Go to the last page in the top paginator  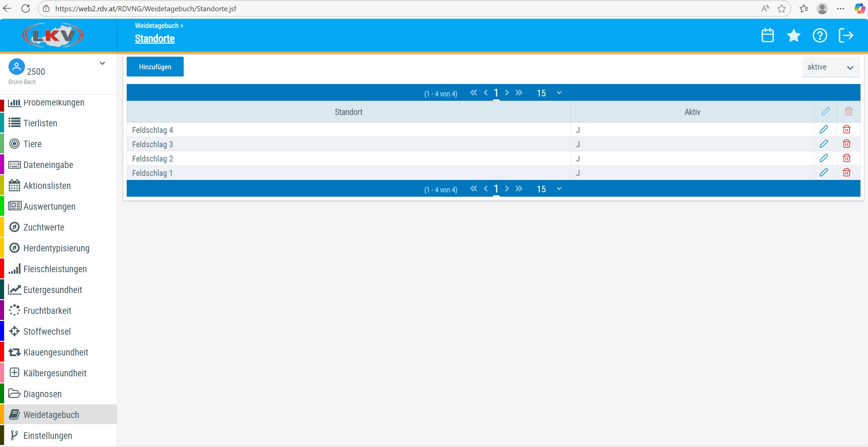click(x=519, y=93)
